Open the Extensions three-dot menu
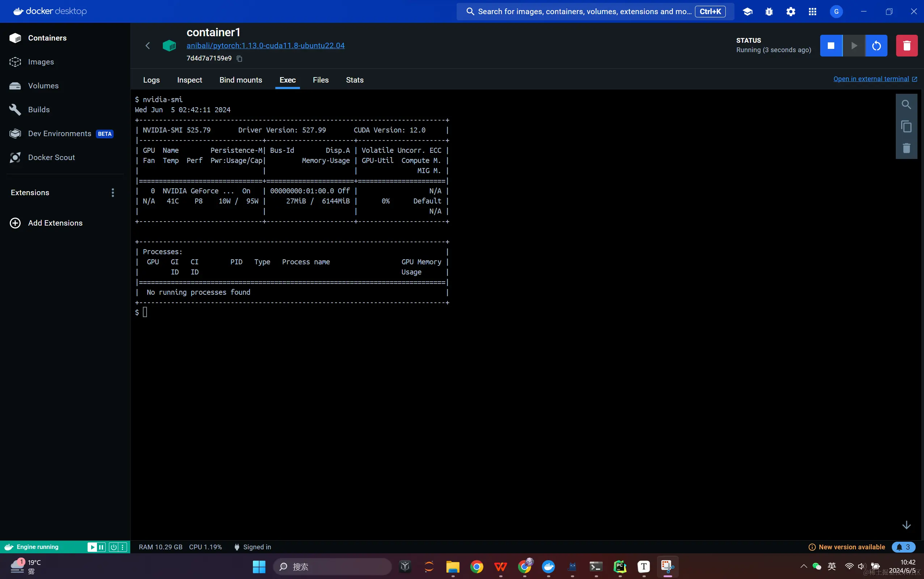Screen dimensions: 924x579 113,193
